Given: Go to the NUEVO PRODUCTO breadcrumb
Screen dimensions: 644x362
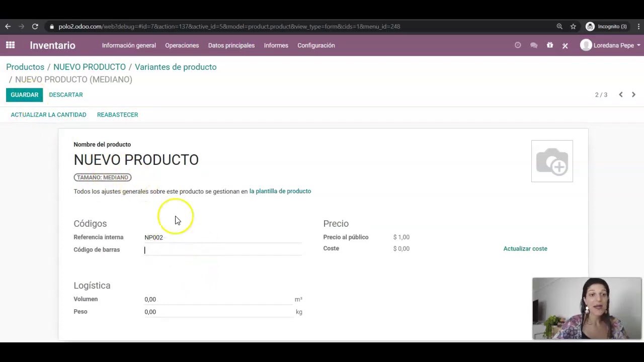Looking at the screenshot, I should [x=90, y=67].
